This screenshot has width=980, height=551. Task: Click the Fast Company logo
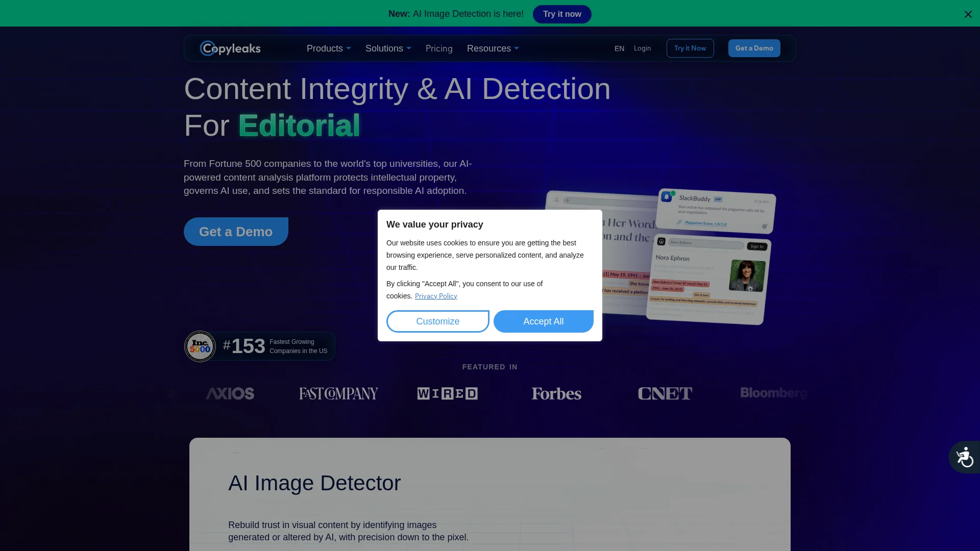[x=338, y=393]
